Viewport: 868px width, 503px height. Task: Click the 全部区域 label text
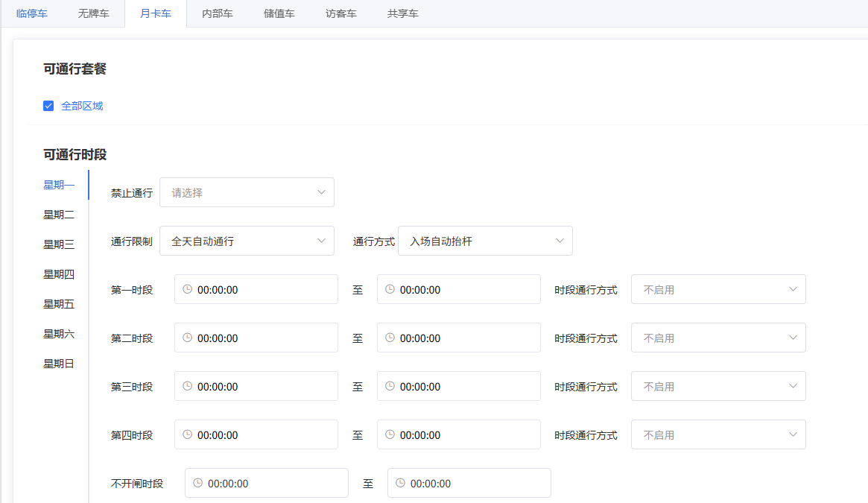[82, 106]
